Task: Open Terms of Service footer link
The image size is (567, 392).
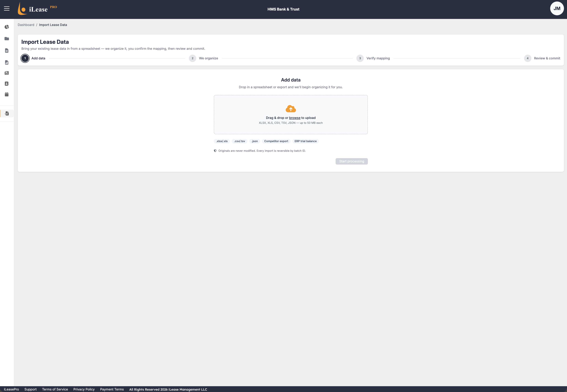Action: (55, 389)
